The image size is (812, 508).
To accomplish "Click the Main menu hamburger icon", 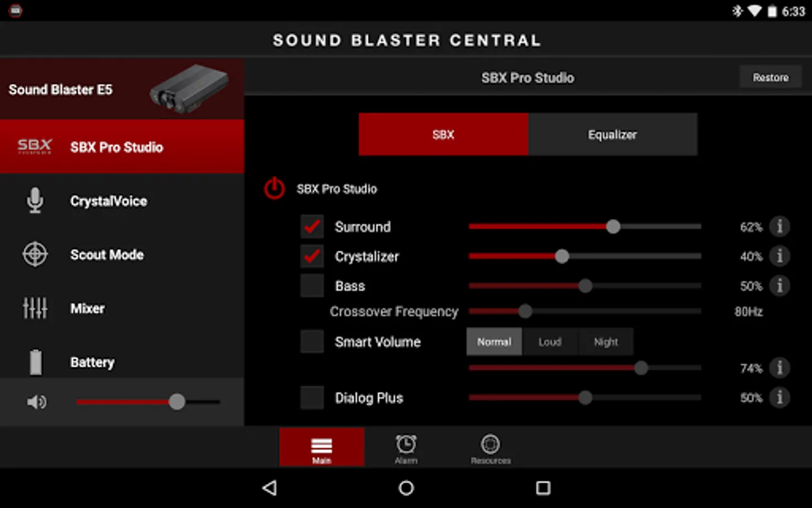I will point(321,446).
